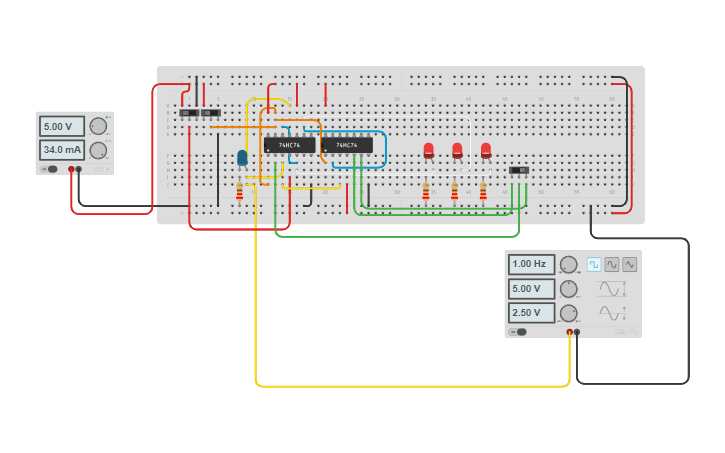Click the 5.00 V amplitude display on generator
This screenshot has width=725, height=453.
click(532, 289)
